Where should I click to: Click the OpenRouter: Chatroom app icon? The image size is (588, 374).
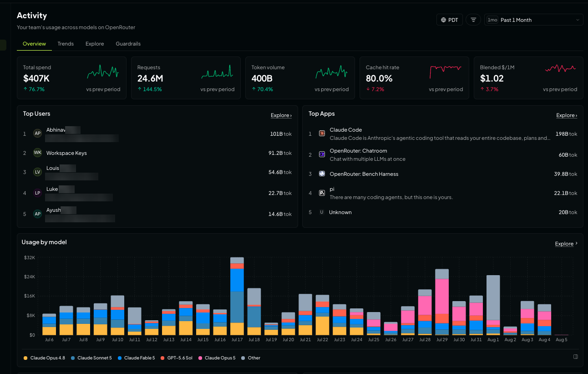(x=322, y=154)
